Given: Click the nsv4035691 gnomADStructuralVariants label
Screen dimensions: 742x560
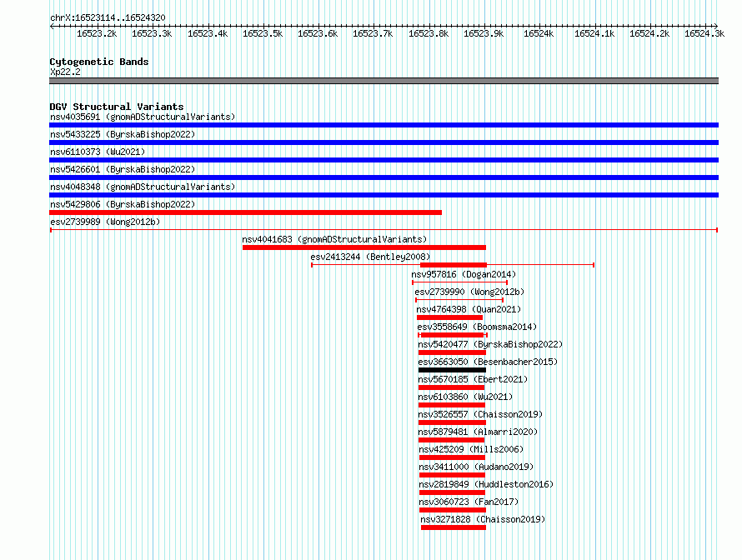Looking at the screenshot, I should (x=143, y=117).
